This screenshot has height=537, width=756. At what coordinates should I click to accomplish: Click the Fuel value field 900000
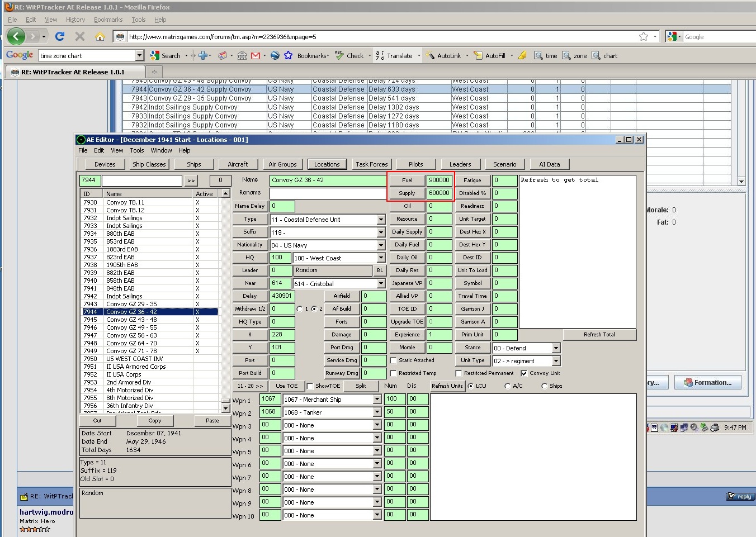coord(439,180)
